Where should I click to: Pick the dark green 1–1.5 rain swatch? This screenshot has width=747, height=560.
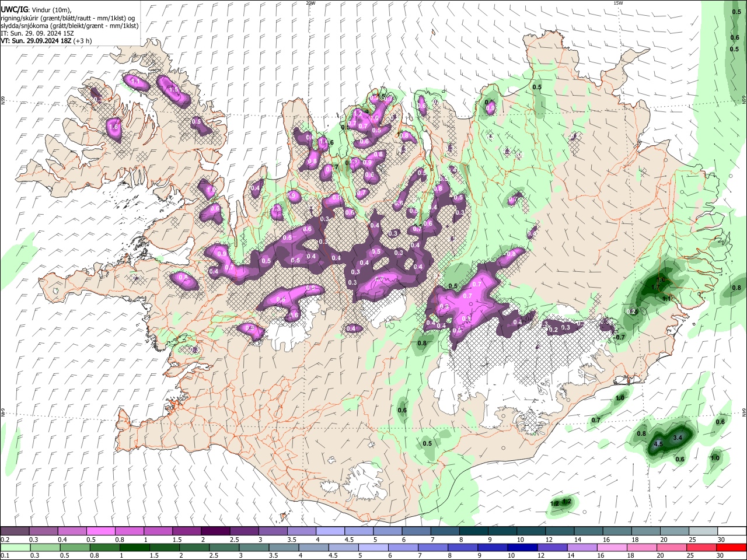[135, 547]
